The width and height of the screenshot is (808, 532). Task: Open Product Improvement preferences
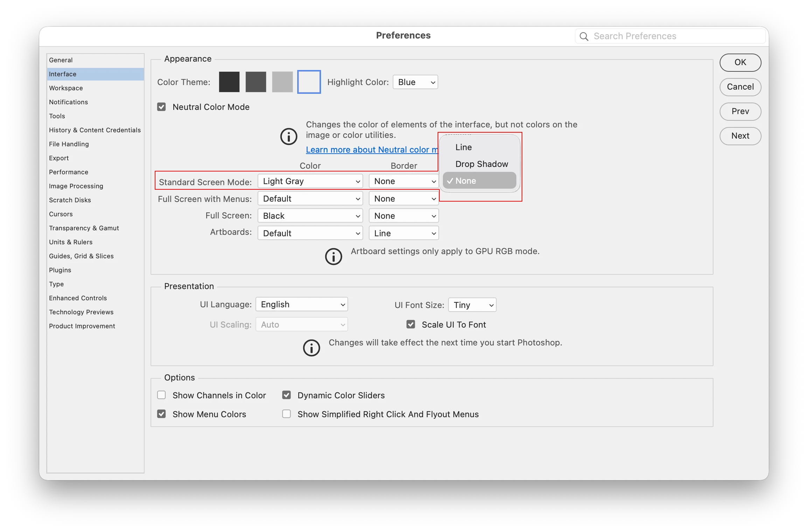tap(95, 326)
